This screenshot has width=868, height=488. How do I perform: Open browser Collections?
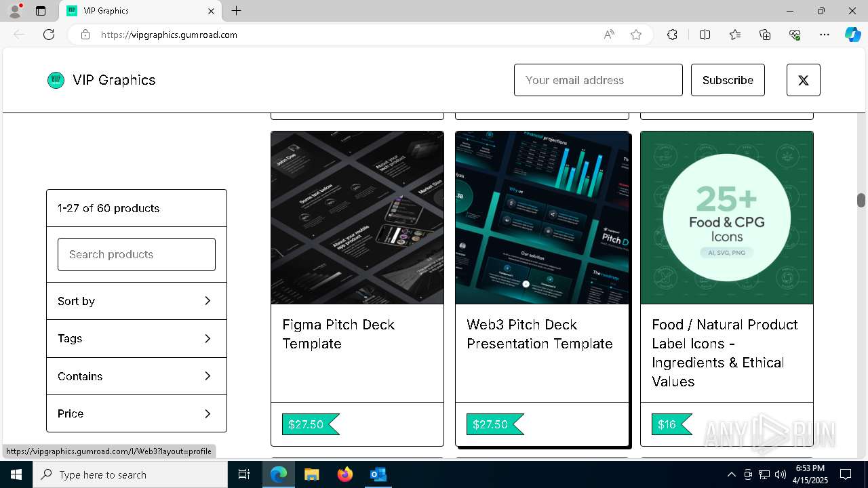(765, 35)
